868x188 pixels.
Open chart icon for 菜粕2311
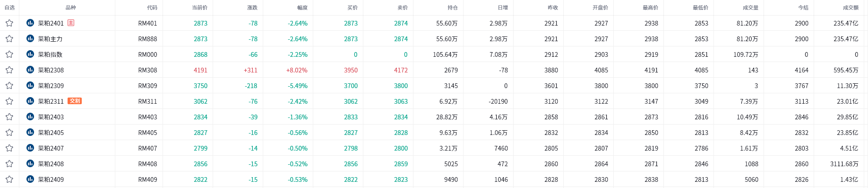[30, 101]
